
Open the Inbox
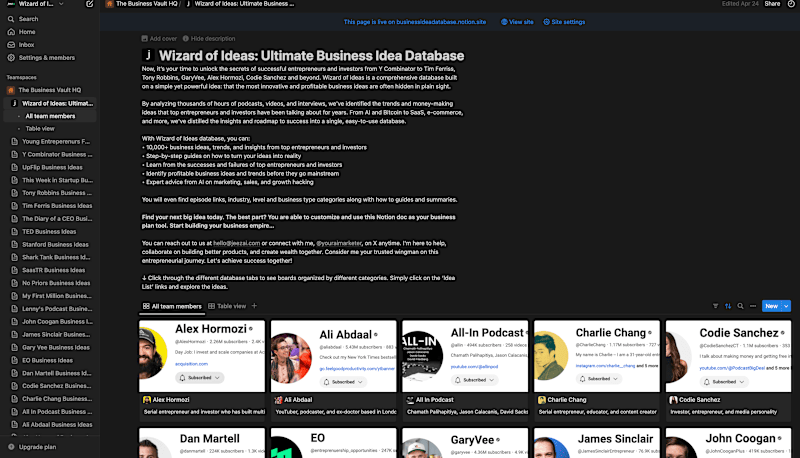(x=49, y=44)
